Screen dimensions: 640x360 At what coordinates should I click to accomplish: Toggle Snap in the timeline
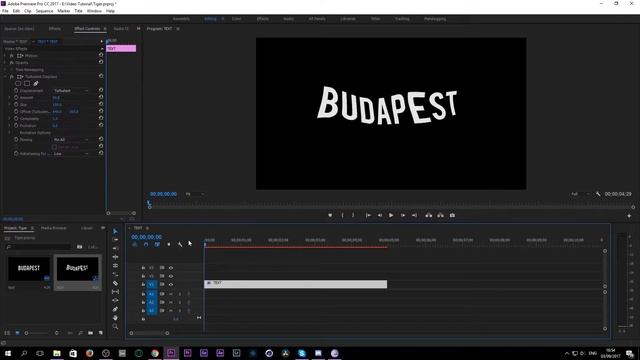click(146, 244)
